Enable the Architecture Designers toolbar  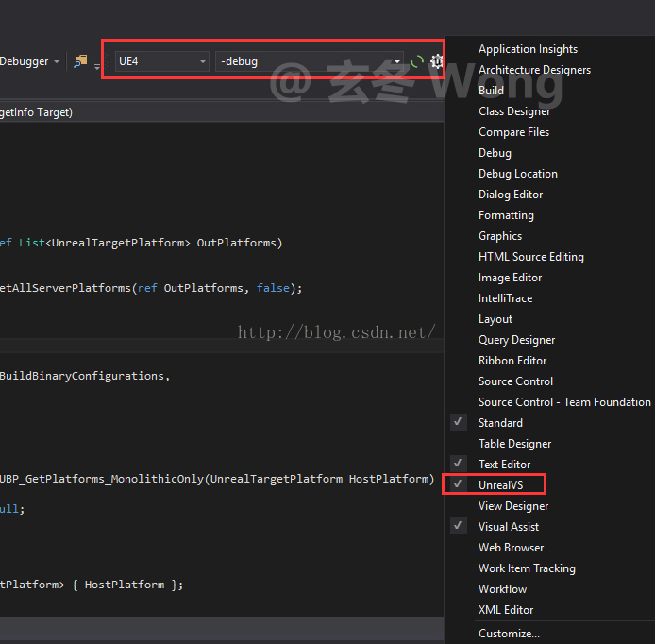click(534, 70)
